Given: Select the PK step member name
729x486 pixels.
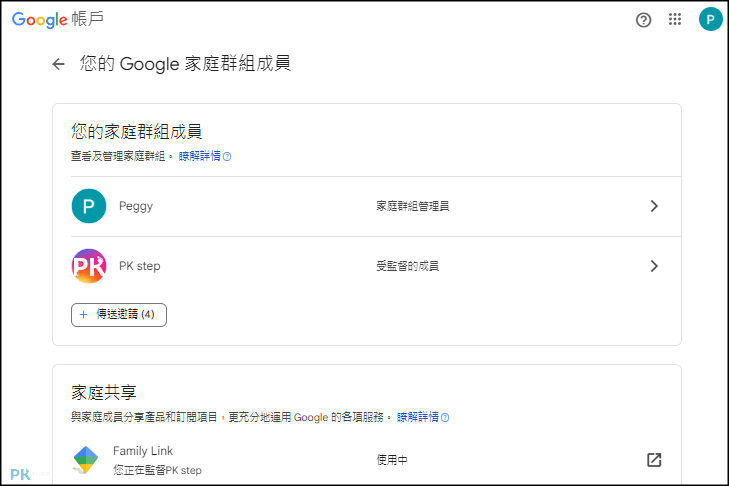Looking at the screenshot, I should click(x=139, y=266).
